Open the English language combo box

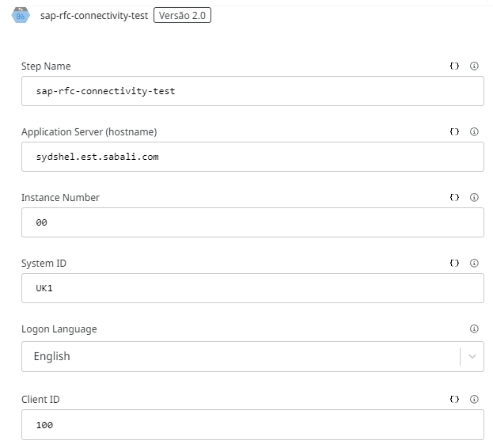(x=237, y=357)
